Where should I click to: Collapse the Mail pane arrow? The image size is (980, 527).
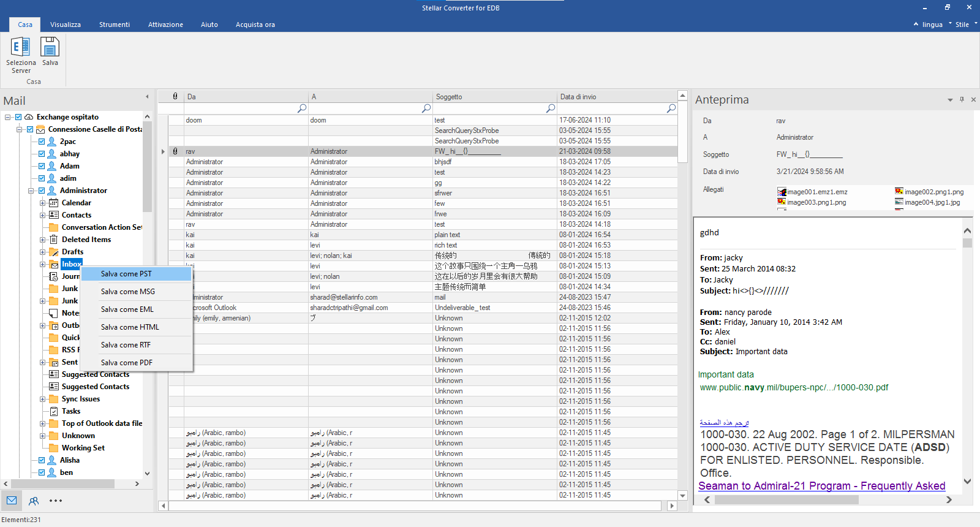click(147, 97)
